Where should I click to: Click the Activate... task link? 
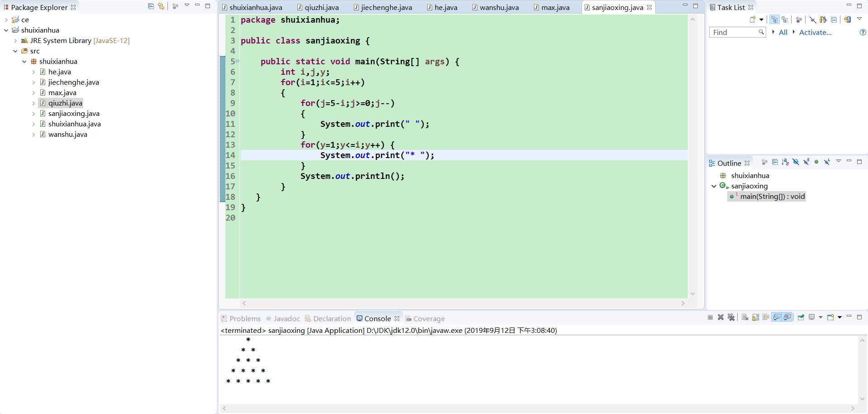point(815,32)
